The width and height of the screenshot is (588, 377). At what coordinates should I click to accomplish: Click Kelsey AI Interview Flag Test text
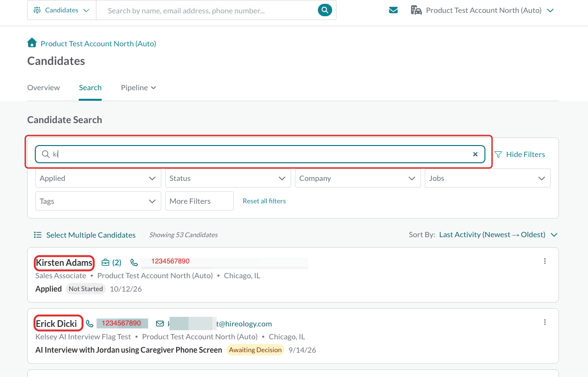[83, 336]
